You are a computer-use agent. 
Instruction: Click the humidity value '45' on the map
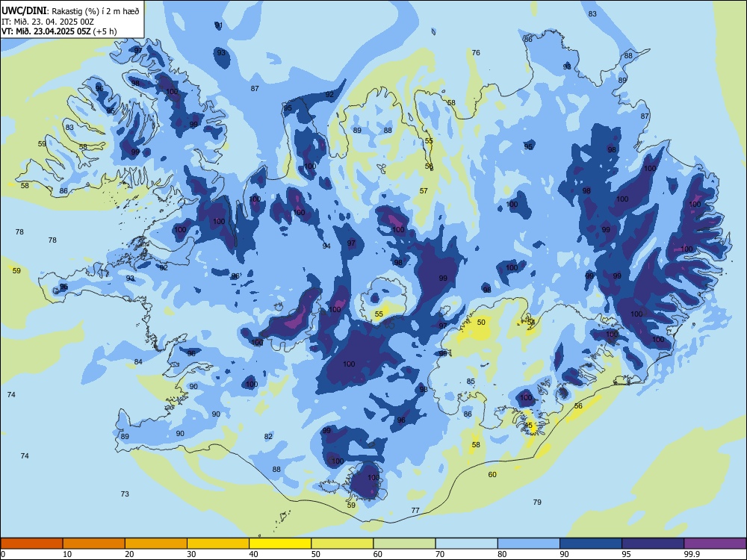(x=528, y=426)
